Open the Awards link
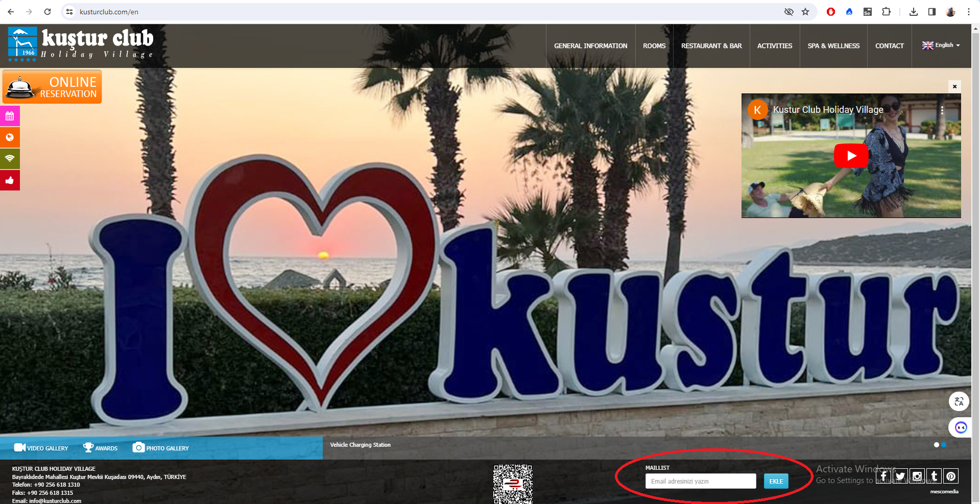This screenshot has width=980, height=504. pyautogui.click(x=100, y=448)
